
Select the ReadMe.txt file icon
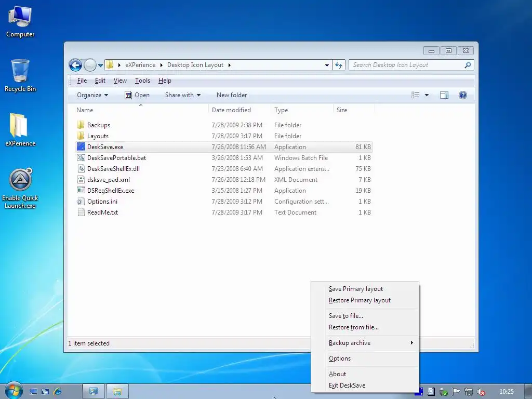[81, 212]
